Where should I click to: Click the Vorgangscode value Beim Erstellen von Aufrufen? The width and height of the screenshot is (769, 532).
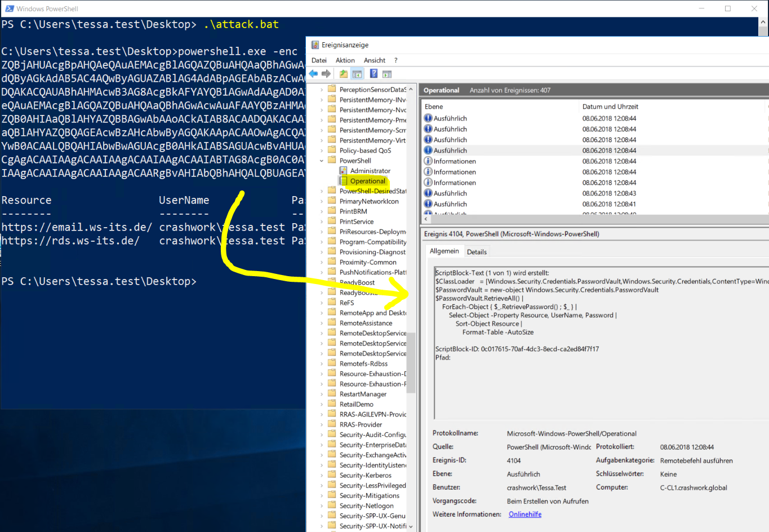click(x=548, y=501)
